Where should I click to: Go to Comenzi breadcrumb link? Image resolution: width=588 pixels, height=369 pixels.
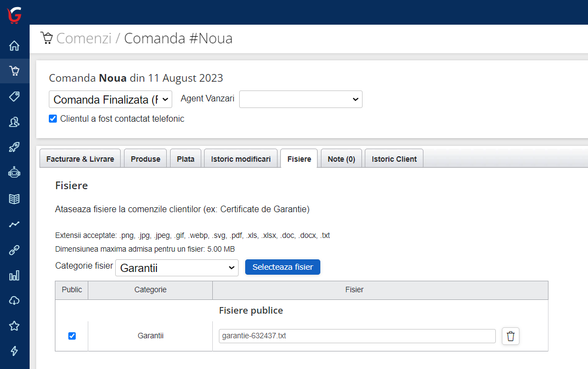click(83, 38)
